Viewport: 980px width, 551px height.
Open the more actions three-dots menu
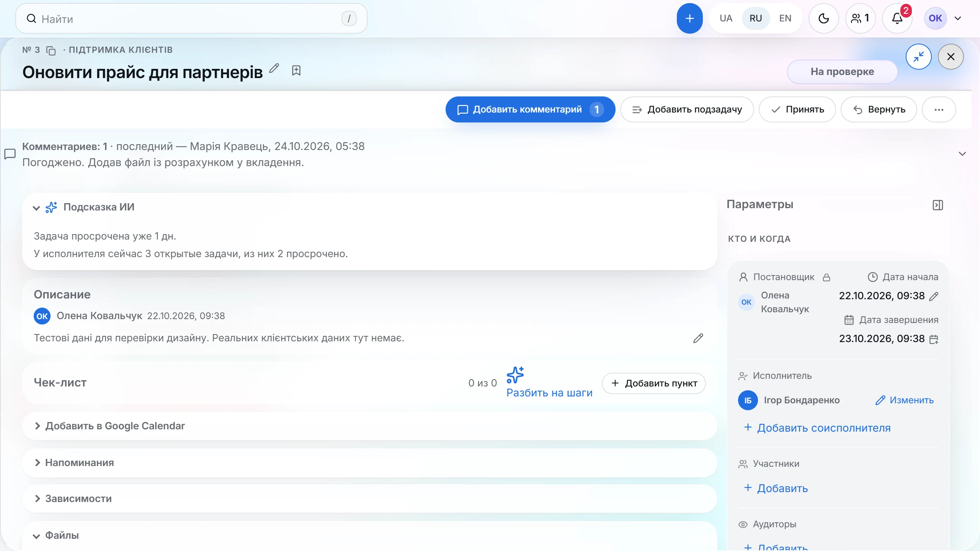(x=939, y=109)
